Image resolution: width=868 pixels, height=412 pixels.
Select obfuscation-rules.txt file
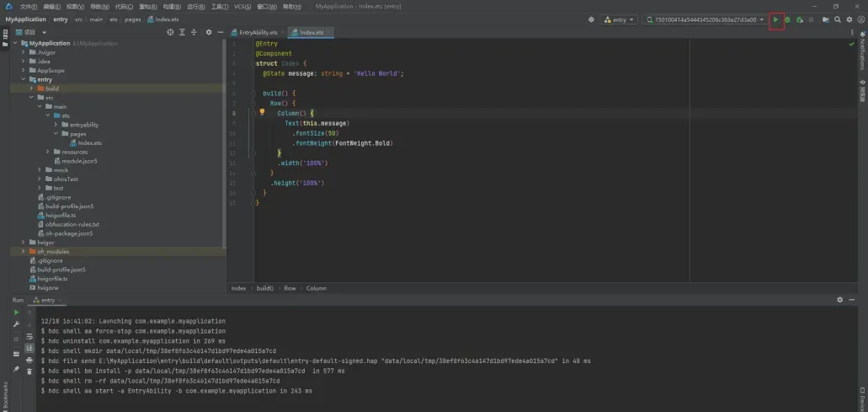point(68,224)
